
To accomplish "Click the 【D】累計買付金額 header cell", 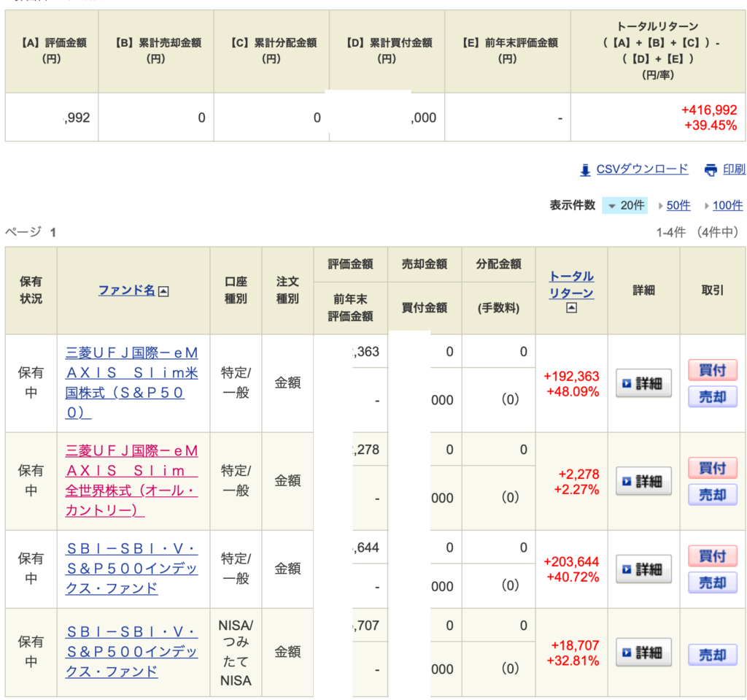I will (387, 52).
